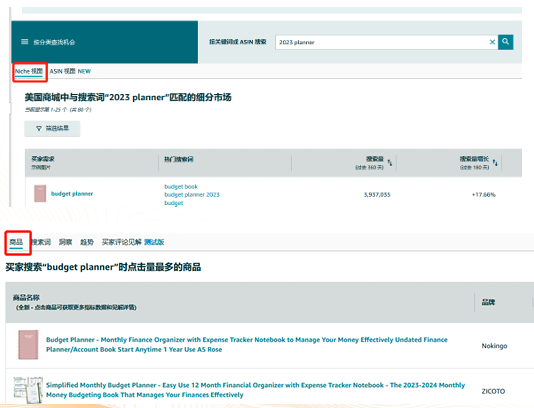534x408 pixels.
Task: Click the budget planner 2023 search term
Action: pyautogui.click(x=192, y=195)
